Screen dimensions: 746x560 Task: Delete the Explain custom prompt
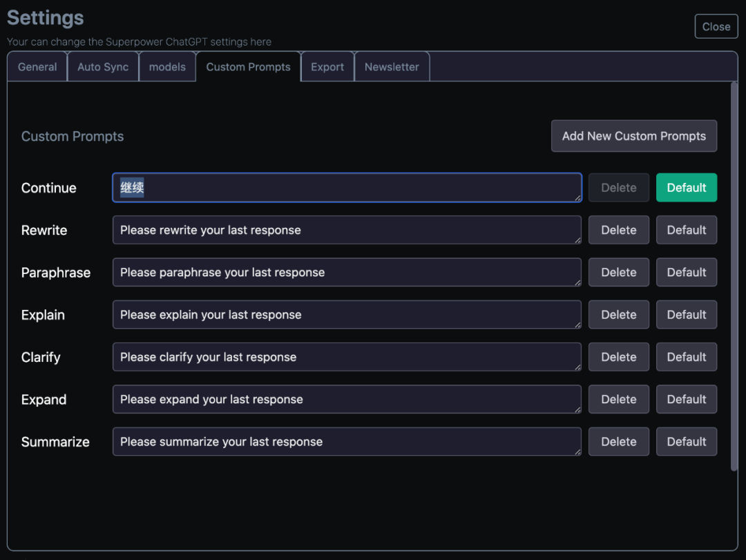[x=618, y=315]
